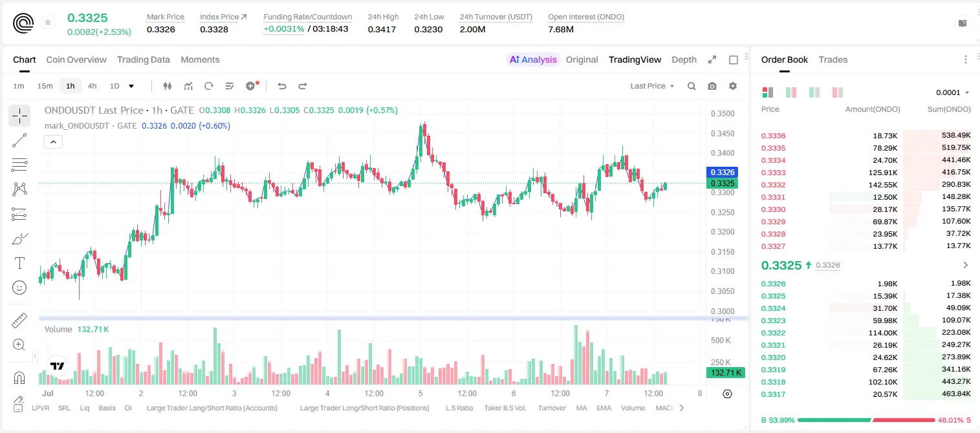Screen dimensions: 980x433
Task: Show only sell orders in order book
Action: click(x=838, y=92)
